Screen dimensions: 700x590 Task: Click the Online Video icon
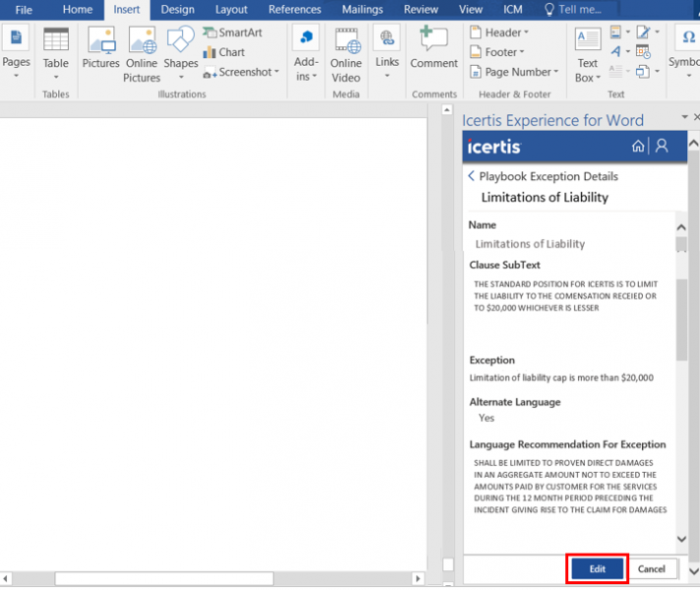point(346,54)
